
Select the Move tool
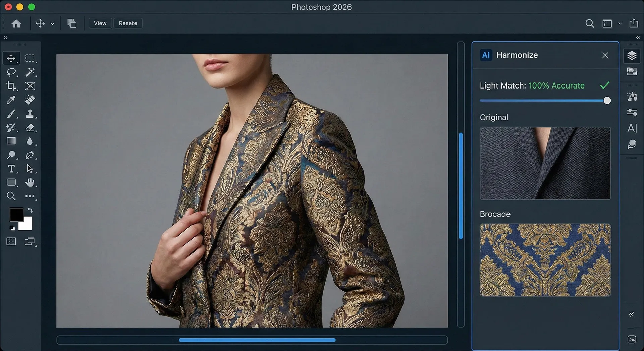(11, 58)
